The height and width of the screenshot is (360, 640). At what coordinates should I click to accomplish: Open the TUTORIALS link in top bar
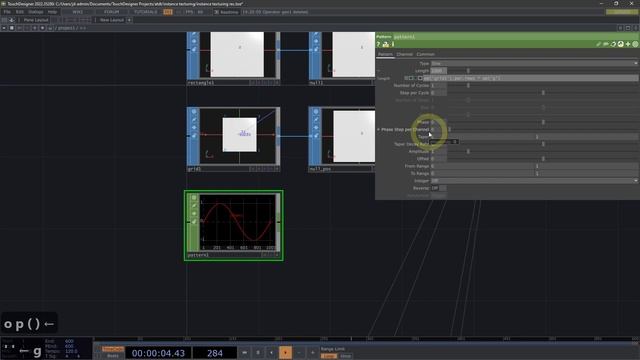pyautogui.click(x=145, y=12)
